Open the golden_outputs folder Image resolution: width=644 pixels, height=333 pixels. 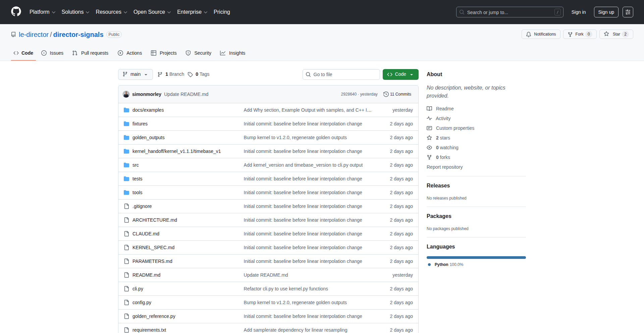[x=148, y=137]
